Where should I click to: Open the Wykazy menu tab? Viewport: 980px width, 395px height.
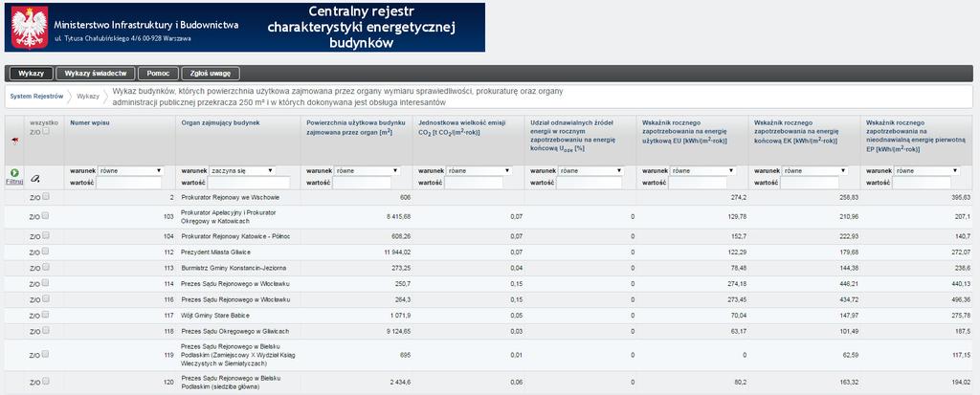pyautogui.click(x=32, y=74)
